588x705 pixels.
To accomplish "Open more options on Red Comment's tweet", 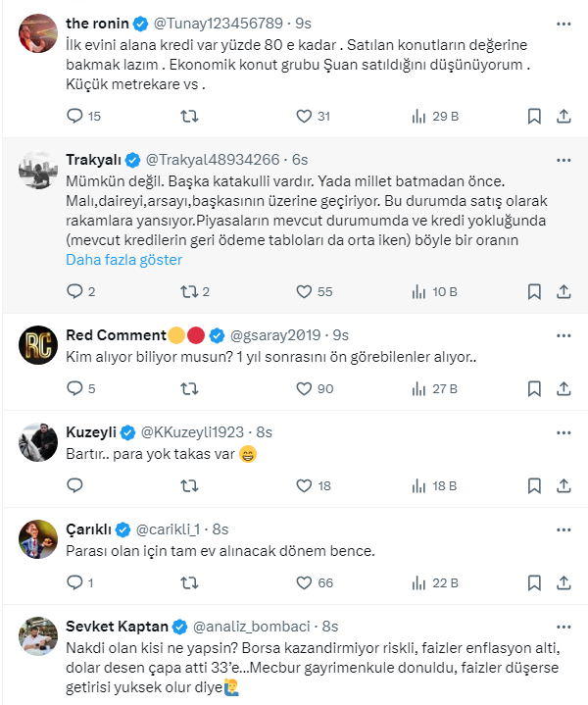I will click(x=563, y=334).
